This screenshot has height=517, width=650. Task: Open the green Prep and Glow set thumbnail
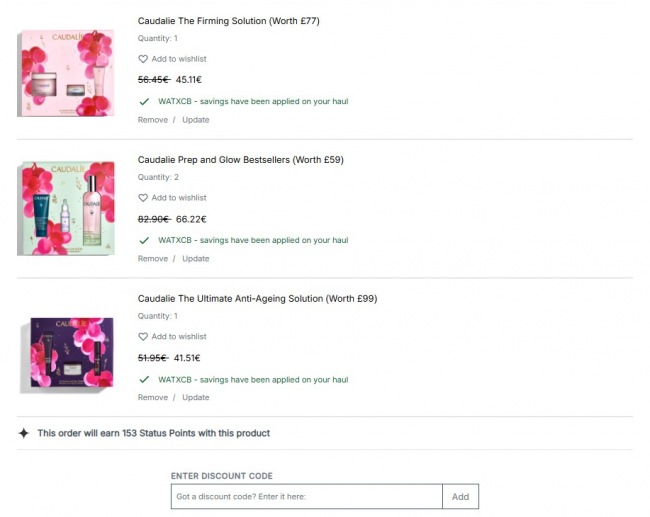(66, 209)
